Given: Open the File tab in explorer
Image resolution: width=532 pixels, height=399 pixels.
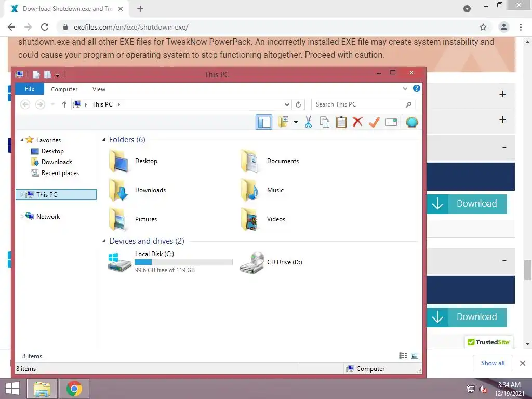Looking at the screenshot, I should [x=30, y=89].
